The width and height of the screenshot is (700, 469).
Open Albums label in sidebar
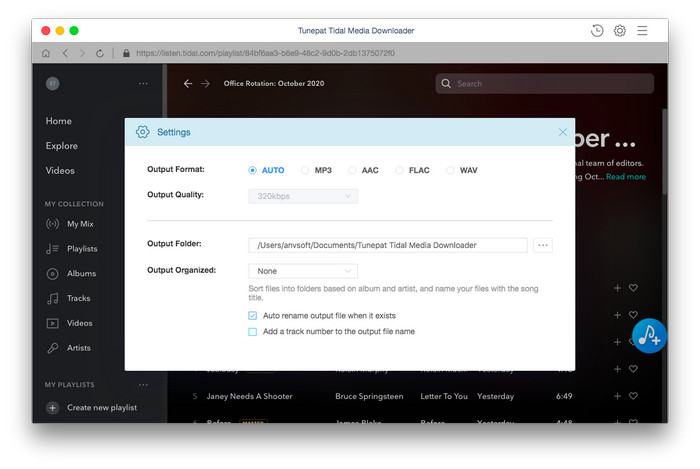click(x=81, y=274)
